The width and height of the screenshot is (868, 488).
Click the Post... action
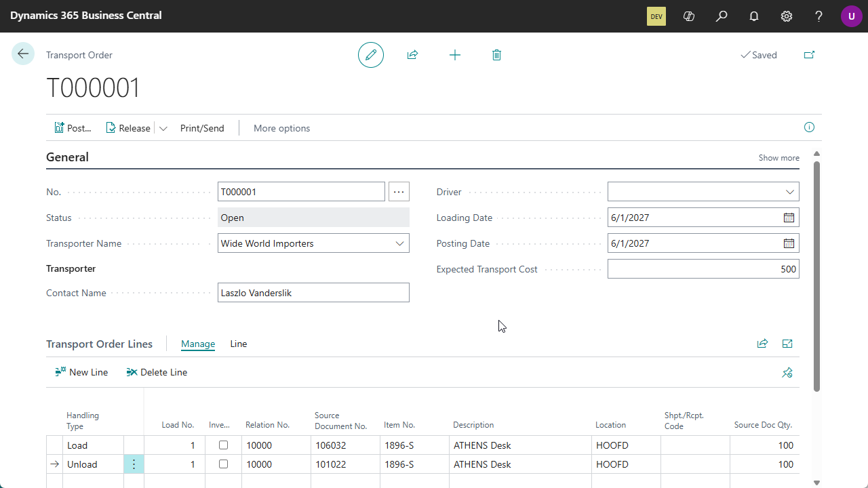coord(73,128)
